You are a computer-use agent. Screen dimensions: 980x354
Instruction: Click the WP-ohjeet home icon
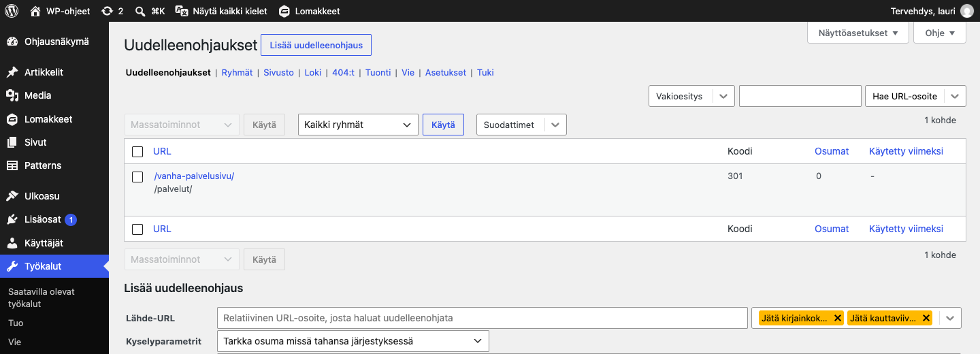(35, 11)
